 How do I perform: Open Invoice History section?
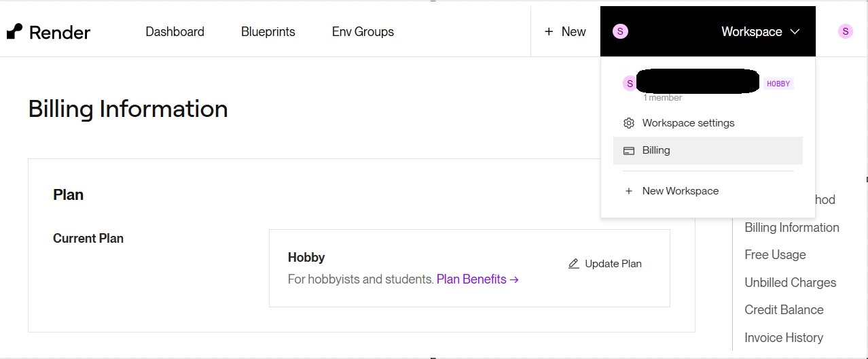coord(783,338)
